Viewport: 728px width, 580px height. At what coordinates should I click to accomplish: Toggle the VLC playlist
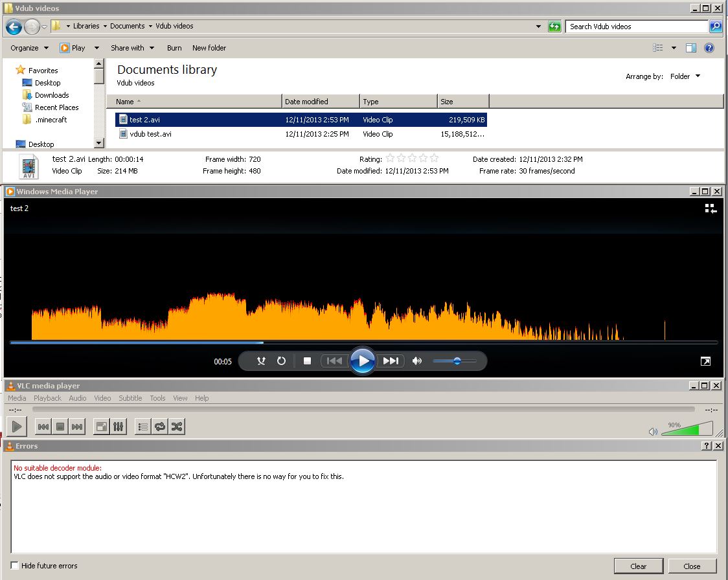click(143, 427)
